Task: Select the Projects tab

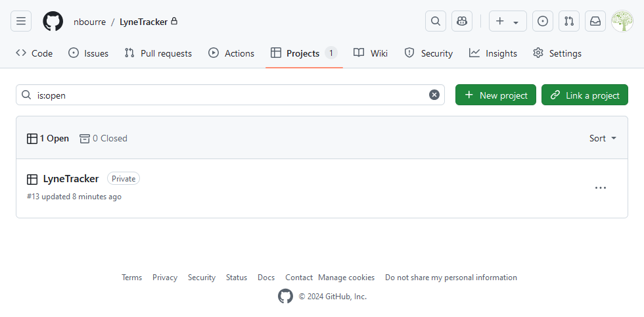Action: click(x=304, y=53)
